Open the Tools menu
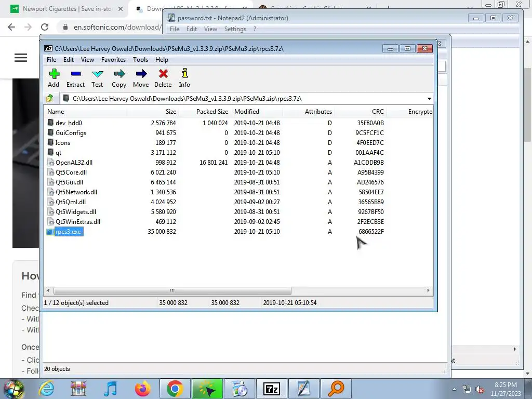532x399 pixels. [140, 60]
